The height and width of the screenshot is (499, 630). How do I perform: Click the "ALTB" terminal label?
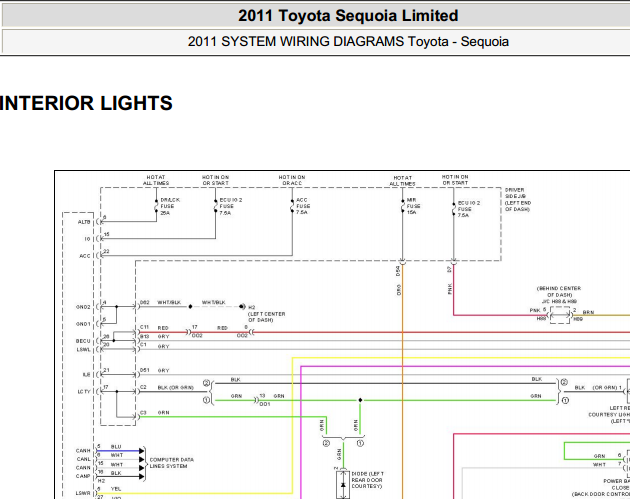[84, 222]
